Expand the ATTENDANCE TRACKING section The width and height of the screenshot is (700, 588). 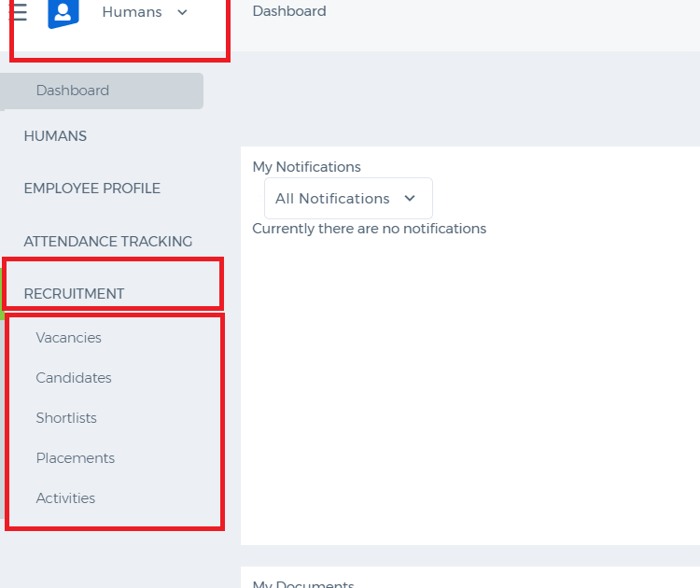coord(108,242)
